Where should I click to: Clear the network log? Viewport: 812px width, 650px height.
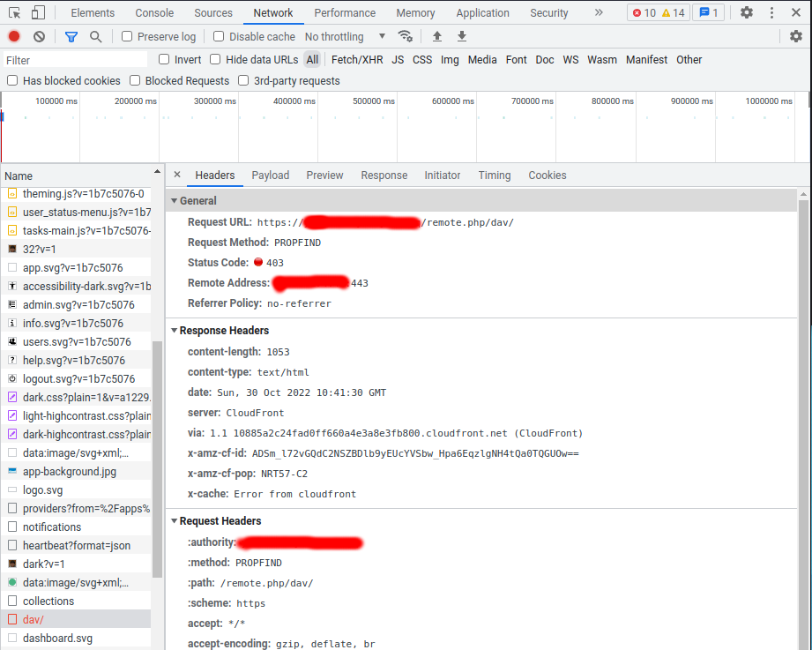(39, 36)
